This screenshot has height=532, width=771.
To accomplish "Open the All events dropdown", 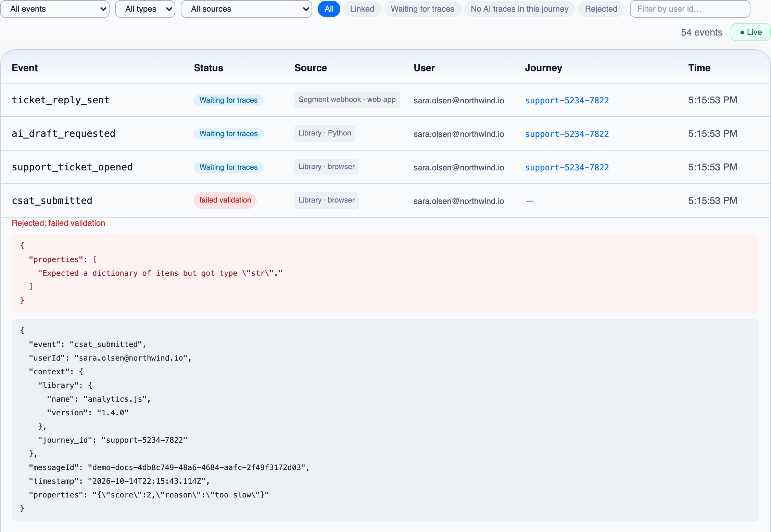I will click(x=55, y=9).
